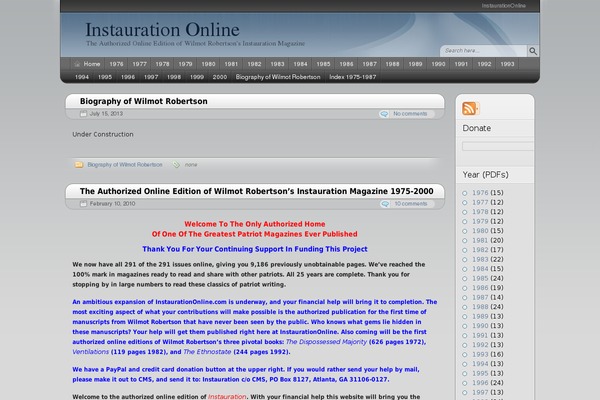Open 1995 (13) PDFs in sidebar
This screenshot has width=600, height=400.
tap(488, 373)
